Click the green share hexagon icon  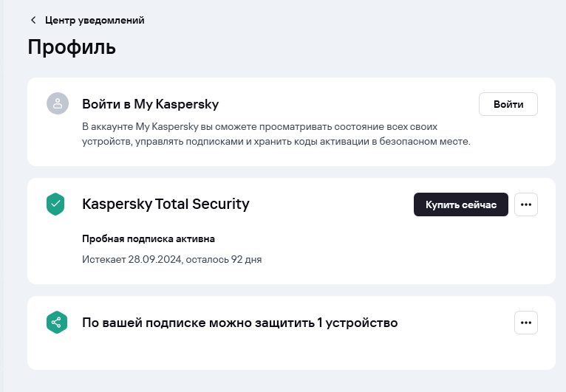[57, 323]
